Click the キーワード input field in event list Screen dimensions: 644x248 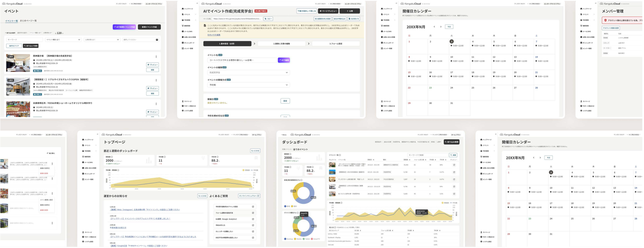coord(24,40)
